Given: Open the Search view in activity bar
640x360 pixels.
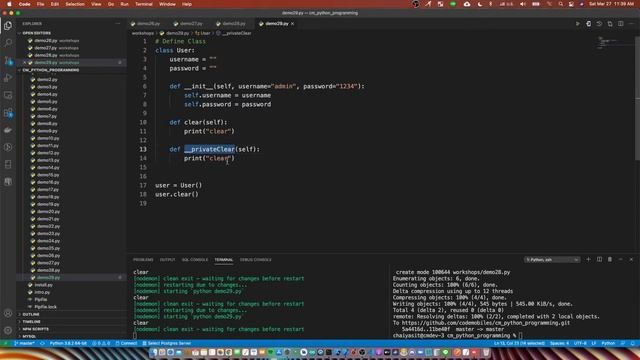Looking at the screenshot, I should tap(8, 43).
